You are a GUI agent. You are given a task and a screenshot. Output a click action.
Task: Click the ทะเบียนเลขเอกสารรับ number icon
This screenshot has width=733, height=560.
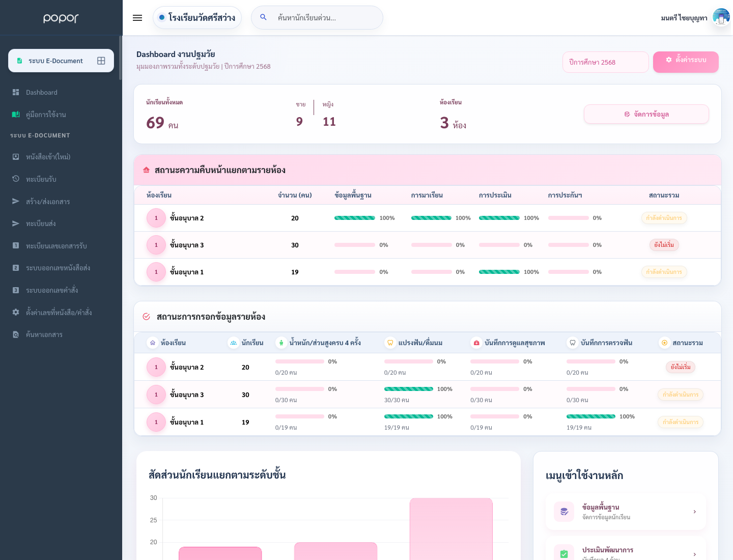point(16,245)
